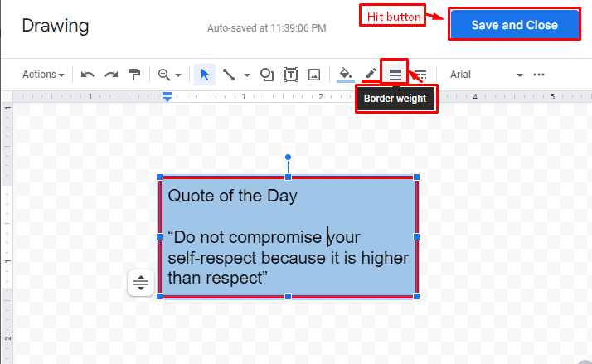
Task: Undo the last action
Action: 88,75
